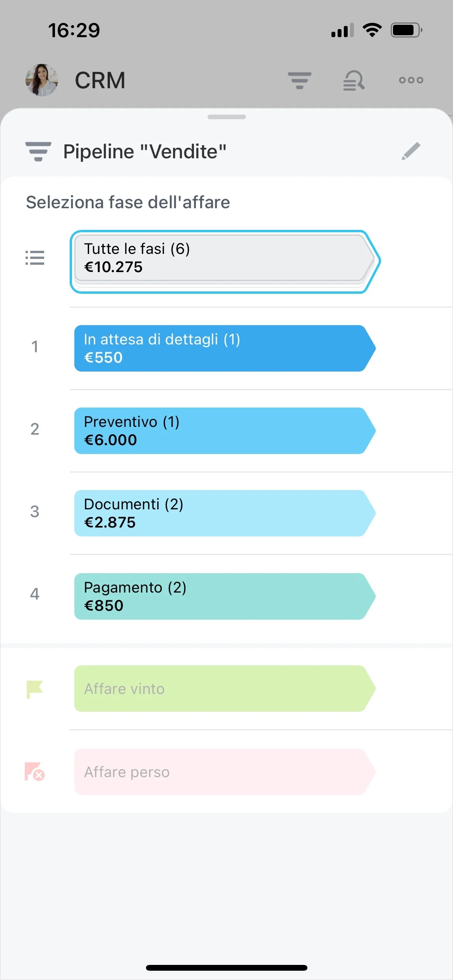This screenshot has width=453, height=980.
Task: Tap the user profile avatar
Action: (42, 80)
